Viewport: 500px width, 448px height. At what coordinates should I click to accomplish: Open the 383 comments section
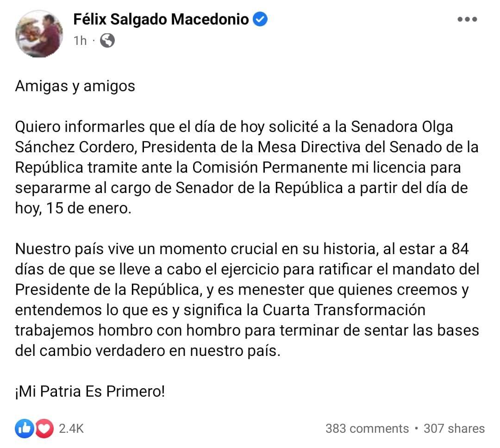point(367,429)
